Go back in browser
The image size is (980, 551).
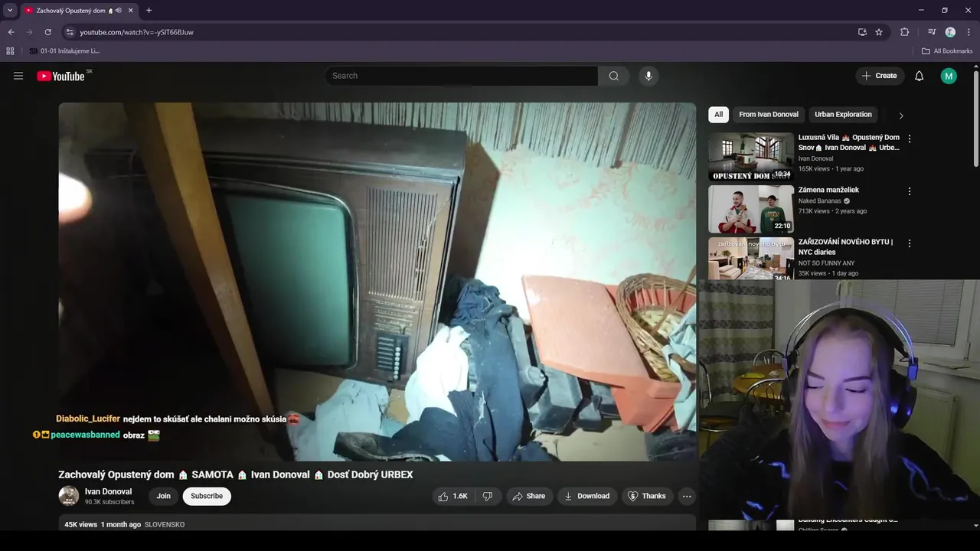pyautogui.click(x=11, y=32)
